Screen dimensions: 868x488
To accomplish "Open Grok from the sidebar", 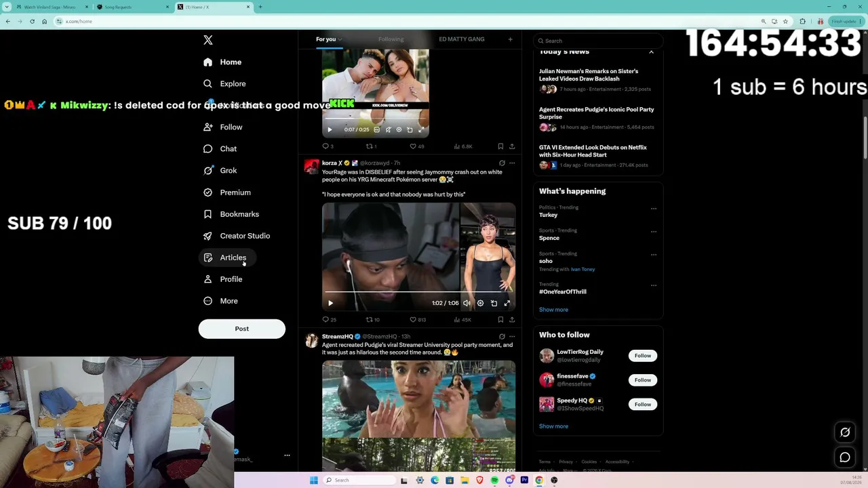I will pos(221,171).
